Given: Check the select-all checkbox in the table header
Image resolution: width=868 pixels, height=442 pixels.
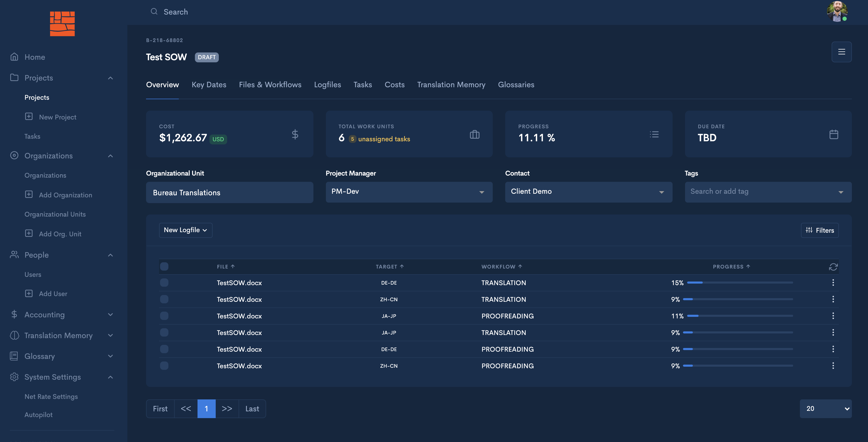Looking at the screenshot, I should tap(165, 266).
